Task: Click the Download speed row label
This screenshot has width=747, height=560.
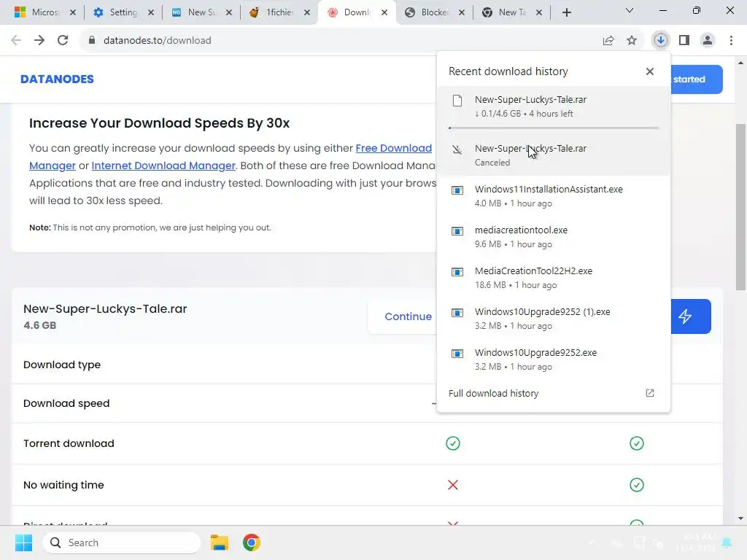Action: (x=66, y=403)
